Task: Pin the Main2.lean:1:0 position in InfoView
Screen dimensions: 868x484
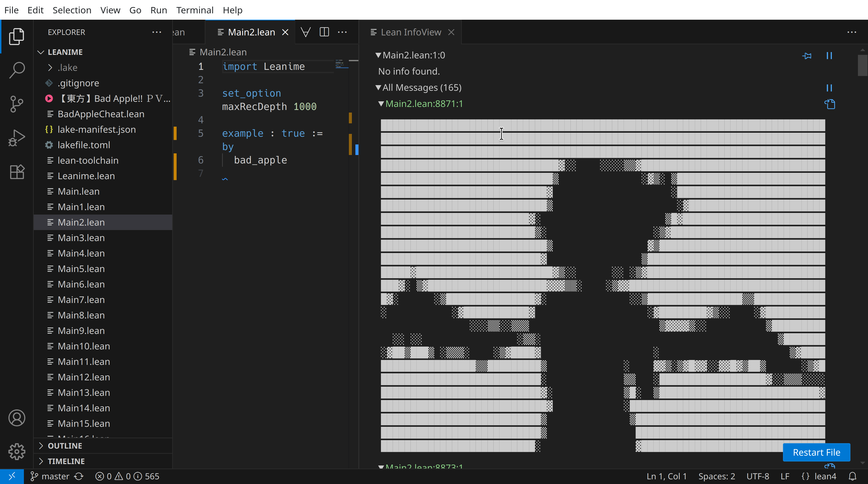Action: 807,56
